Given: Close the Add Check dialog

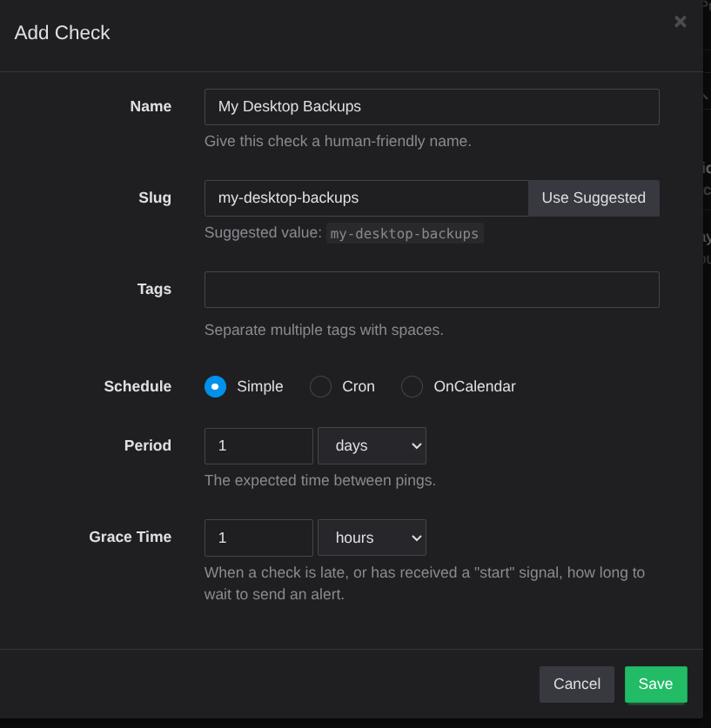Looking at the screenshot, I should [680, 22].
